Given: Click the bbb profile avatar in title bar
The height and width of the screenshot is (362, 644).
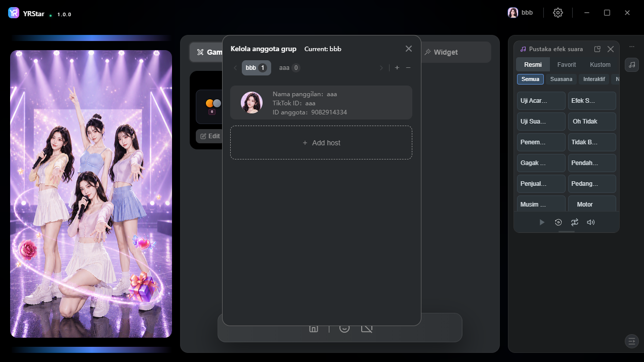Looking at the screenshot, I should (513, 13).
